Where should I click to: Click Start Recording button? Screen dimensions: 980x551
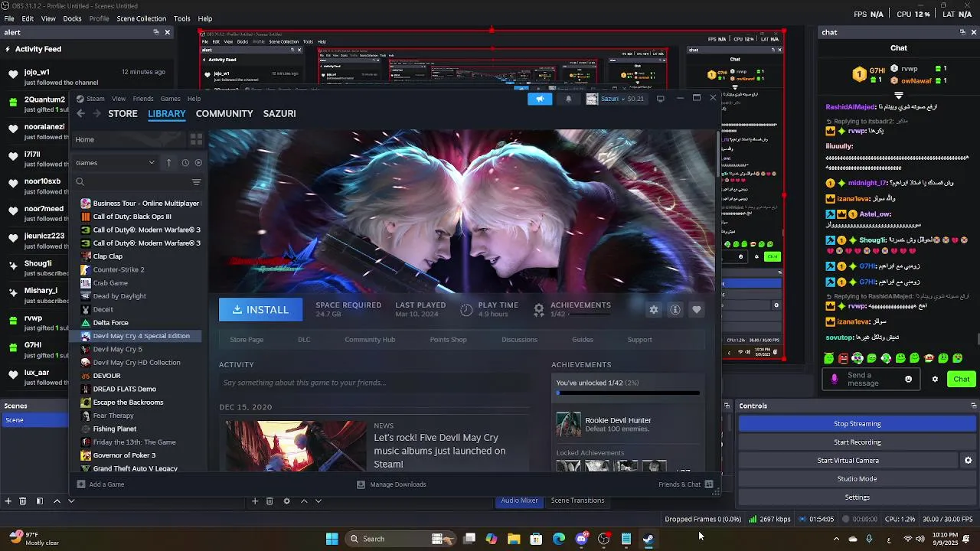pyautogui.click(x=857, y=442)
